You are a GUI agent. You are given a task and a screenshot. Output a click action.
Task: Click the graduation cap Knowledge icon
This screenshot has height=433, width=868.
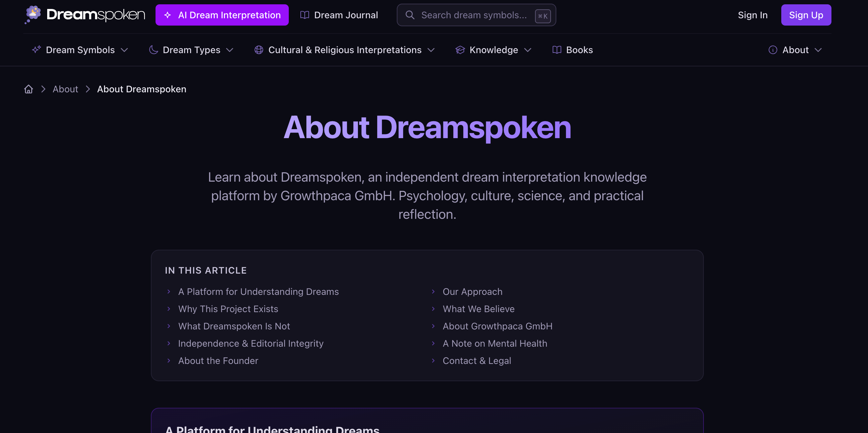tap(460, 50)
